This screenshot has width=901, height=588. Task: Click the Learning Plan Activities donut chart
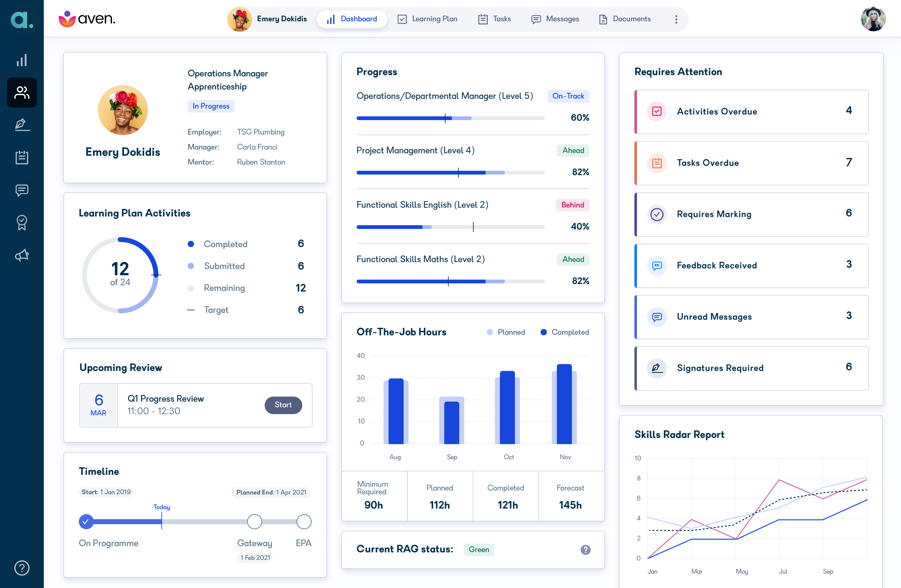pos(120,275)
